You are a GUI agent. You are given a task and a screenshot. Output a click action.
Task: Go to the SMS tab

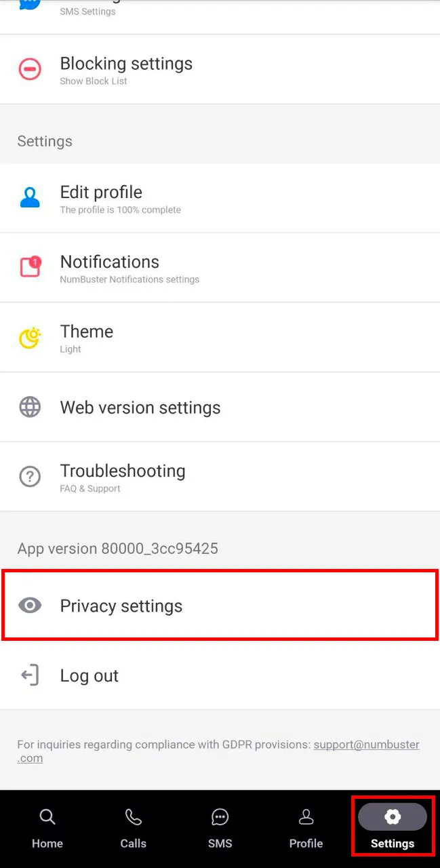tap(220, 828)
